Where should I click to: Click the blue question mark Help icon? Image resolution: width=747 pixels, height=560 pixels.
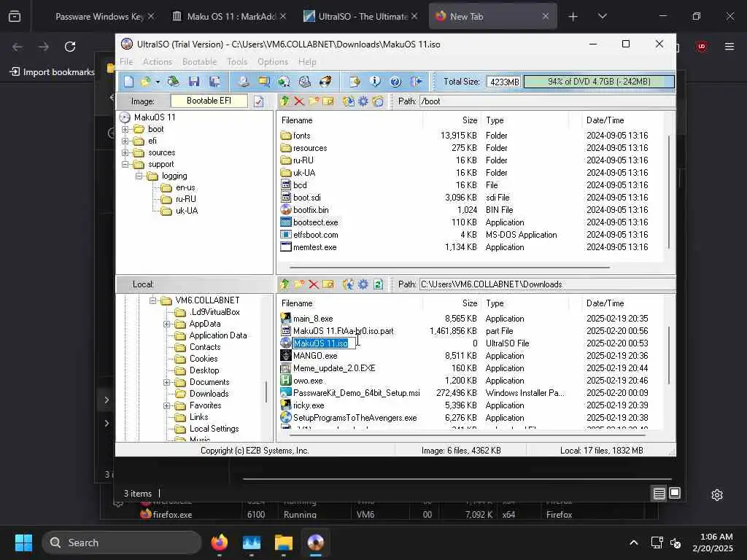coord(395,82)
